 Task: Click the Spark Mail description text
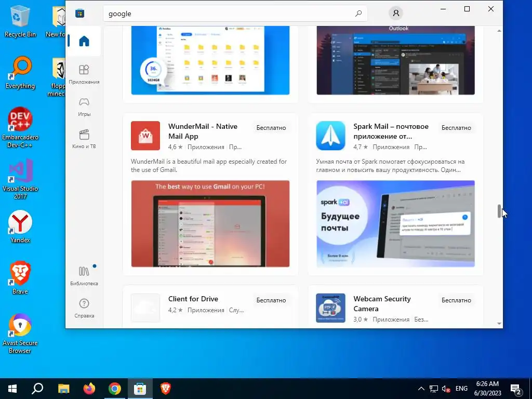coord(390,166)
